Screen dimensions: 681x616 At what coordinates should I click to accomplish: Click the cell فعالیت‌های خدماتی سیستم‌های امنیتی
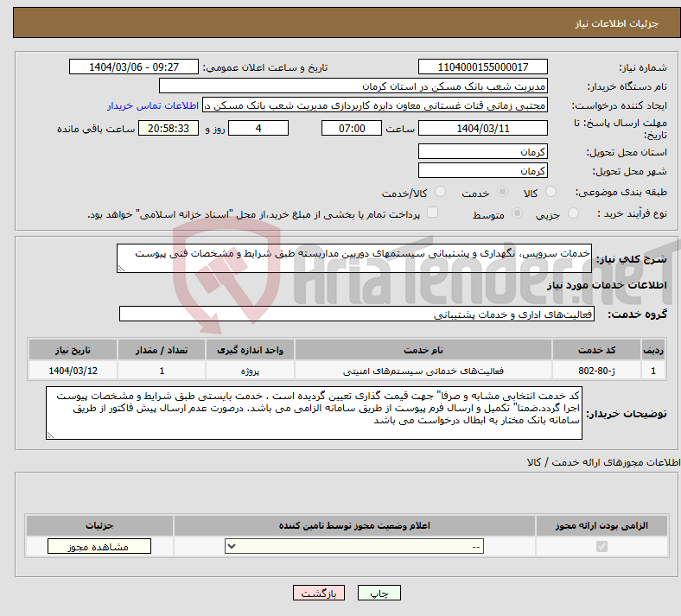[423, 371]
